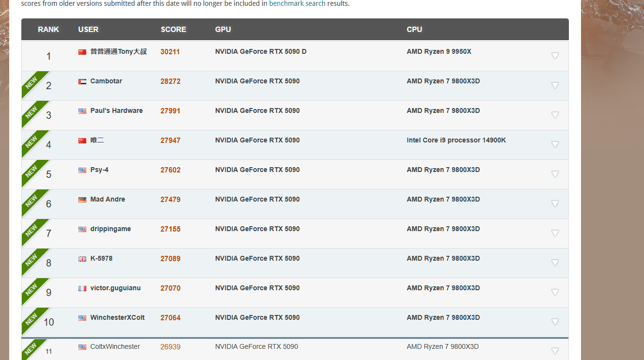The height and width of the screenshot is (360, 644).
Task: Expand the WinchesterXColt result details arrow
Action: coord(555,322)
